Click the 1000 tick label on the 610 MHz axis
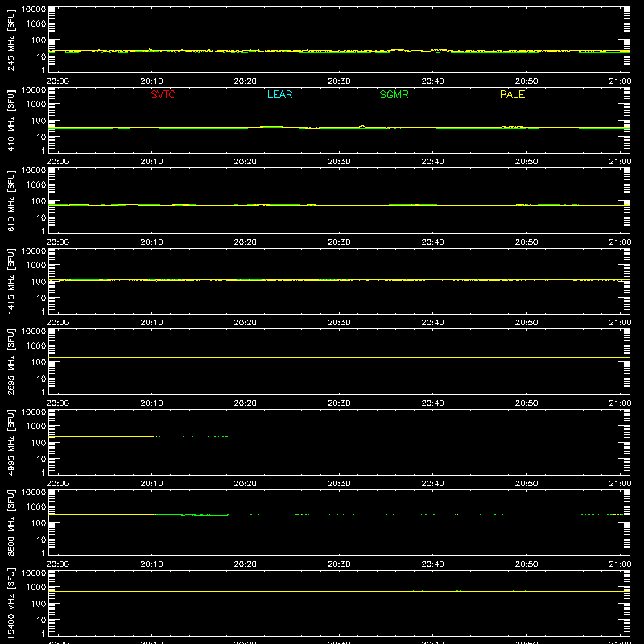This screenshot has width=644, height=644. (36, 185)
